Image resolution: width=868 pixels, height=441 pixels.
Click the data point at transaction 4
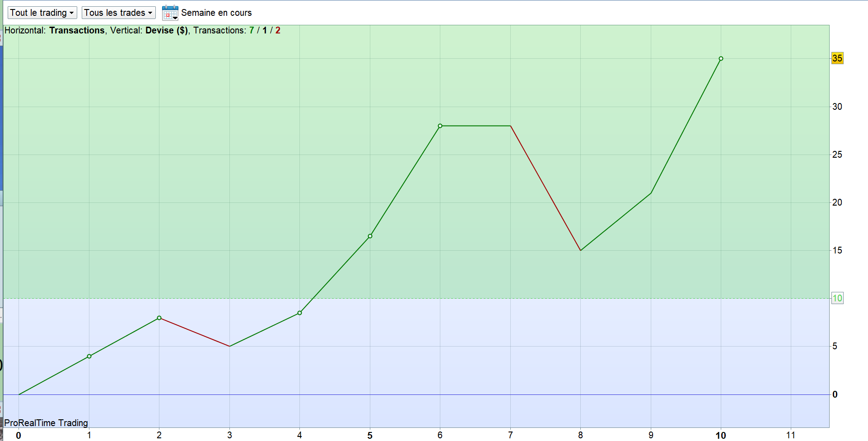(x=299, y=313)
